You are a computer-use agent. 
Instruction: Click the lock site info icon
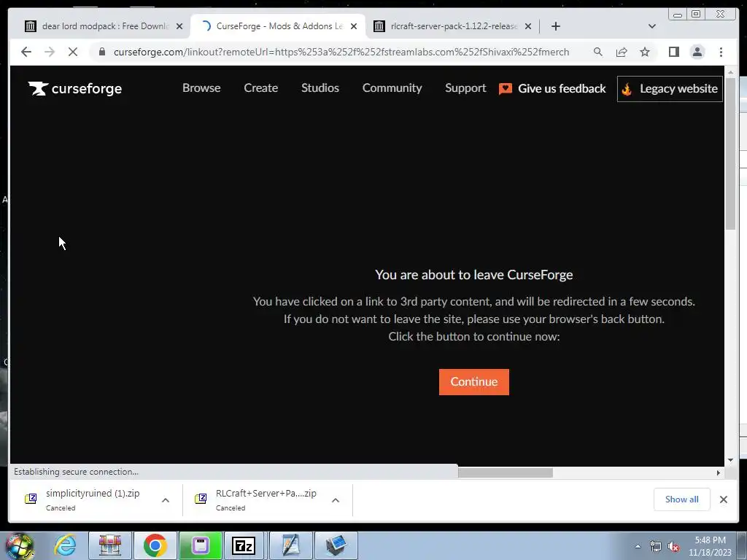tap(102, 52)
